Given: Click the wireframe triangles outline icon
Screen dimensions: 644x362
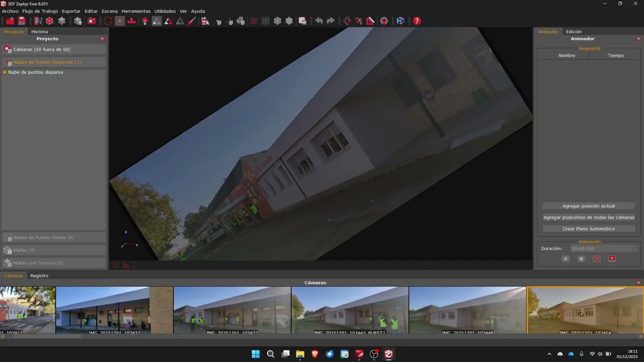Looking at the screenshot, I should click(180, 21).
